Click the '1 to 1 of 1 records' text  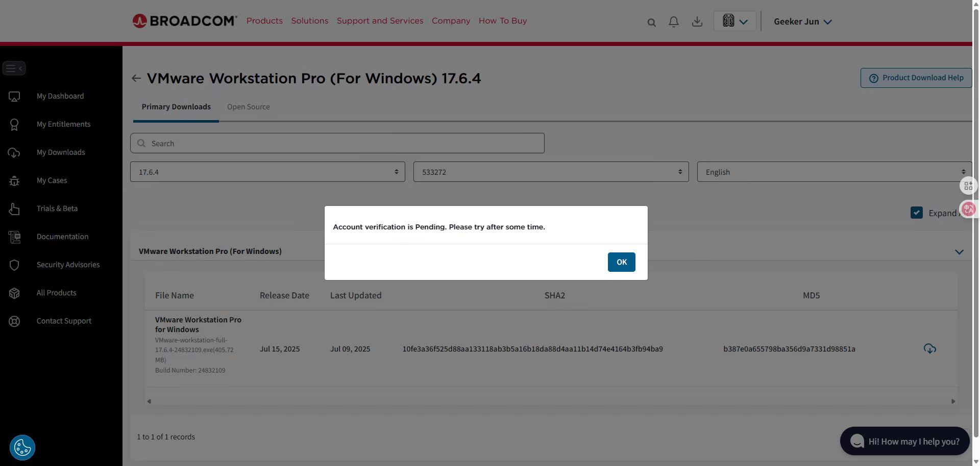(x=166, y=437)
